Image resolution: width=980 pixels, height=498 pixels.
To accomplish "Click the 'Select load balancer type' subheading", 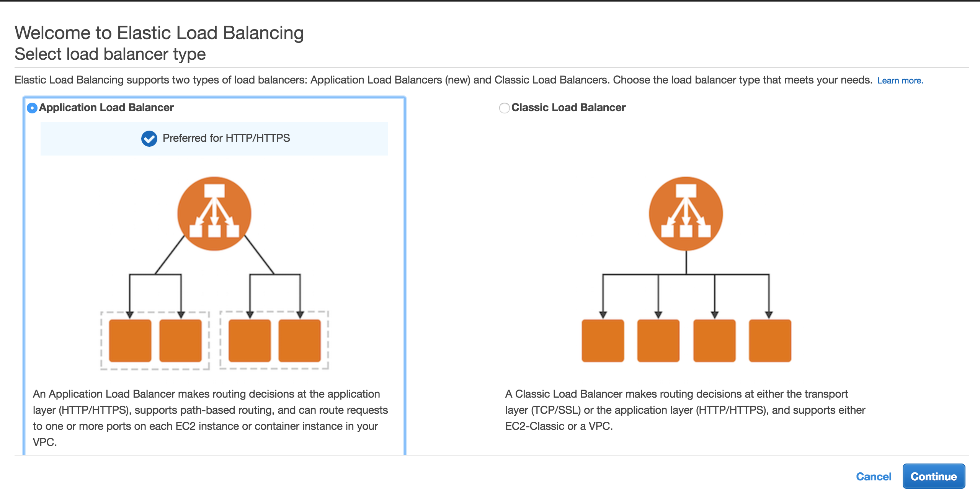I will tap(110, 54).
